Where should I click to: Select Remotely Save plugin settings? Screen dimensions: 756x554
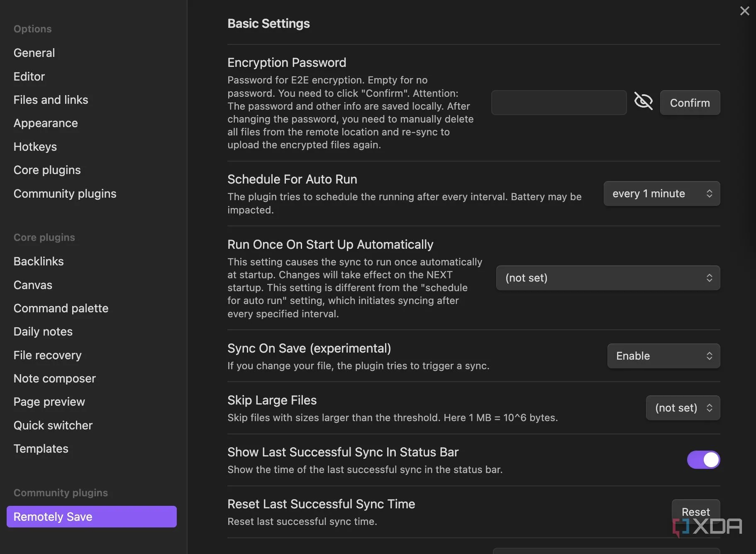[92, 517]
